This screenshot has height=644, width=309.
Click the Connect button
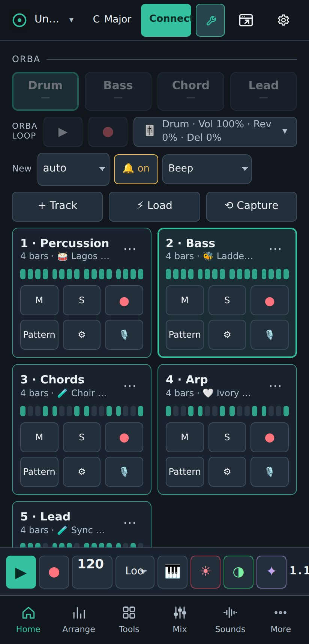pos(166,20)
